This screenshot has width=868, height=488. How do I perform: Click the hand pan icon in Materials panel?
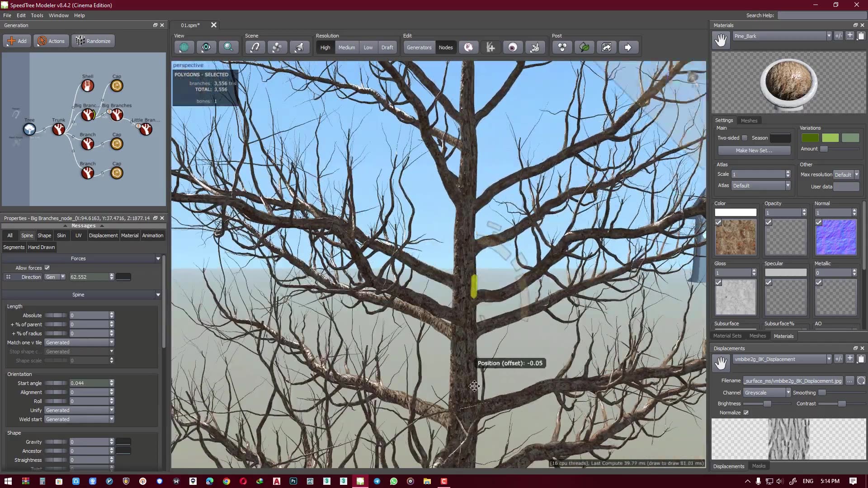coord(721,40)
